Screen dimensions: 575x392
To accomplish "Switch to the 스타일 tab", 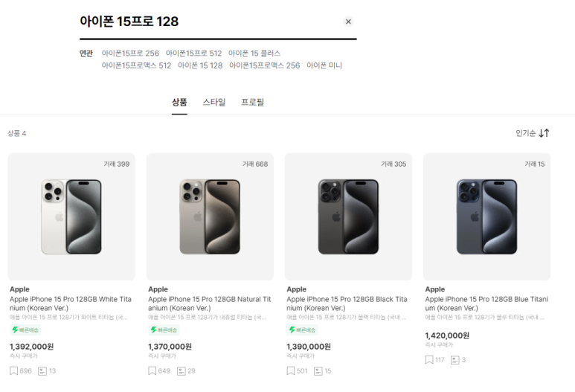I will (x=214, y=102).
